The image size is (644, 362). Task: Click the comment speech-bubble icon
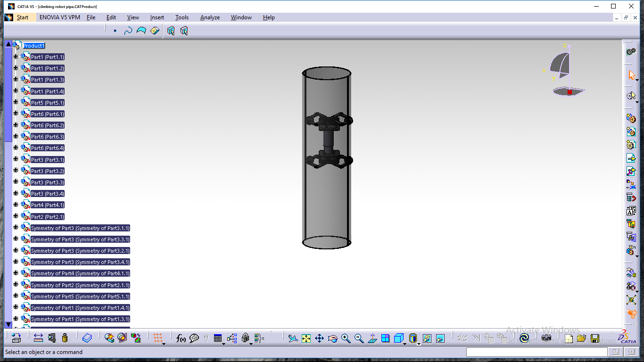[x=194, y=338]
